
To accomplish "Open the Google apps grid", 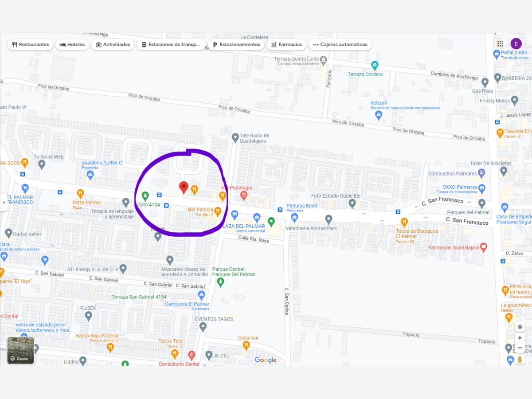I will 500,43.
